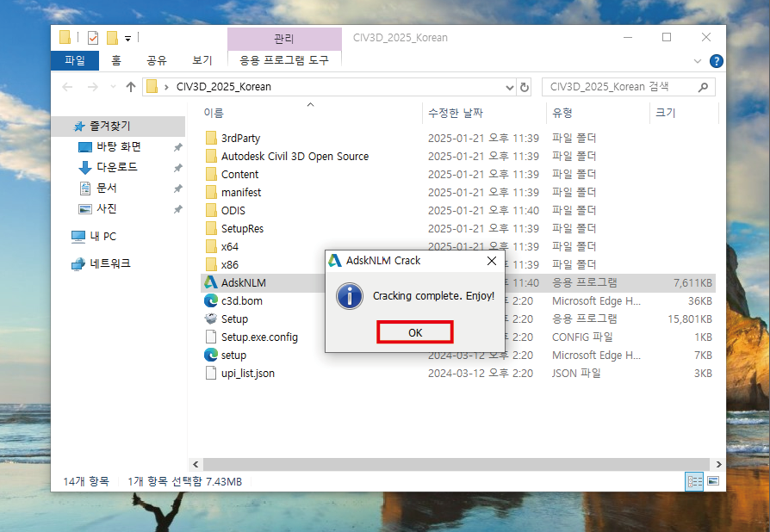Image resolution: width=770 pixels, height=532 pixels.
Task: Click the chevron before CIV3D_2025_Korean in address bar
Action: 166,87
